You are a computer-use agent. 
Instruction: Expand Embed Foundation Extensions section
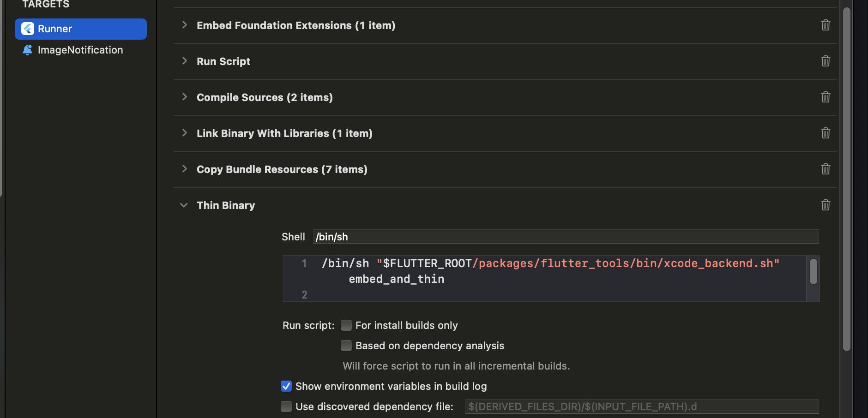click(184, 25)
